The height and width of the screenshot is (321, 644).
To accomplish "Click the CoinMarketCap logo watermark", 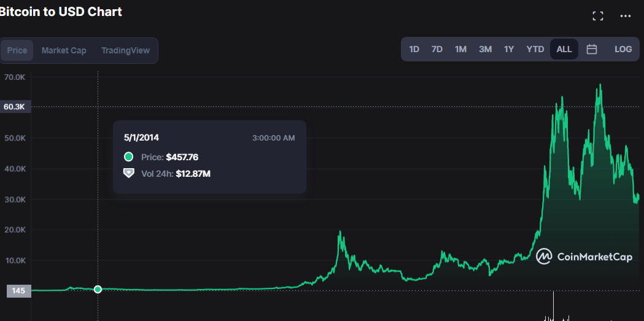I will [x=584, y=257].
